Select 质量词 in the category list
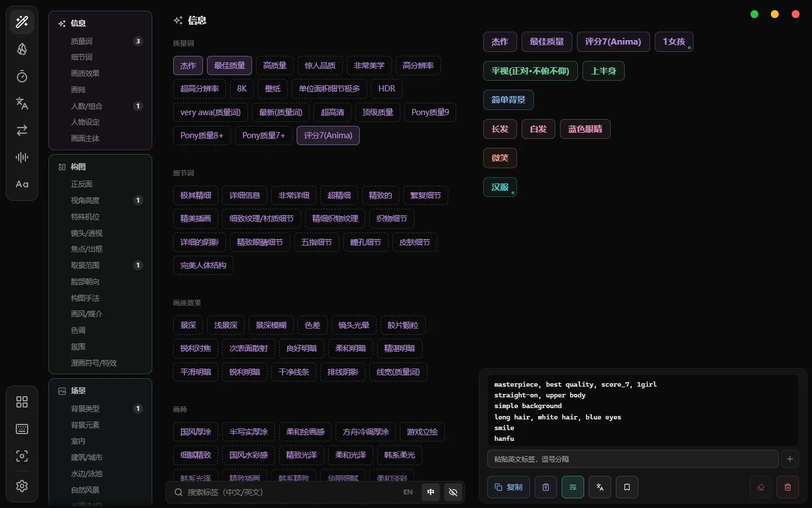This screenshot has height=508, width=812. coord(100,41)
